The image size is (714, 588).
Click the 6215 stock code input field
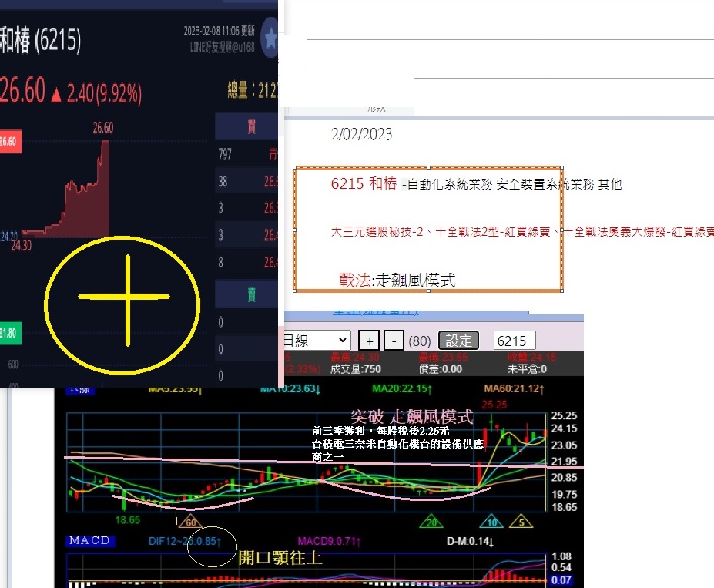[514, 341]
